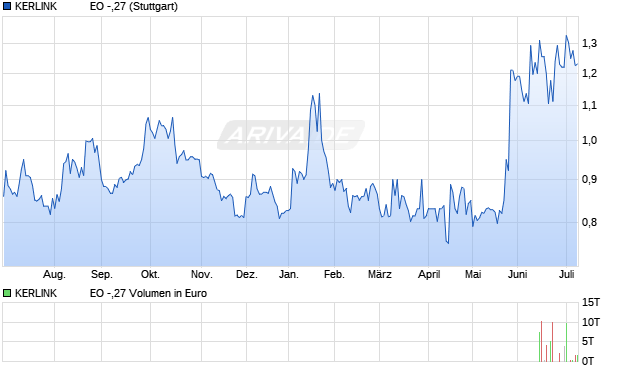Click the 'Jan.' month label
The image size is (620, 371).
pos(288,274)
